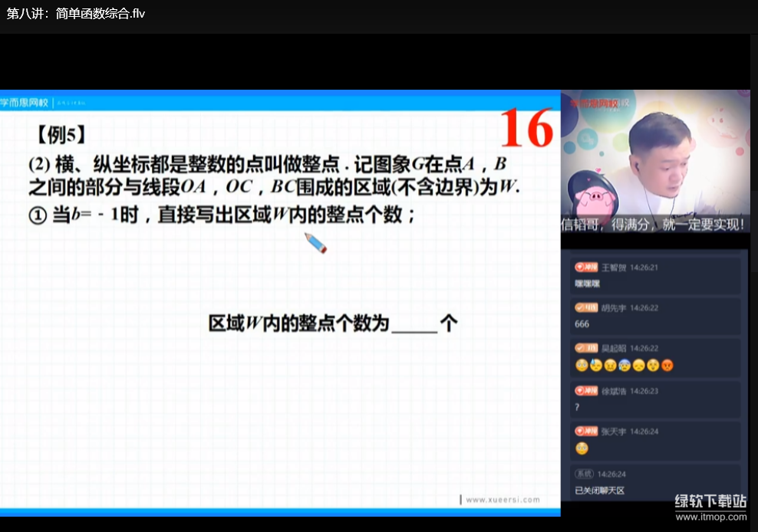The height and width of the screenshot is (532, 758).
Task: Click the badge icon beside 吴起昭
Action: 586,348
